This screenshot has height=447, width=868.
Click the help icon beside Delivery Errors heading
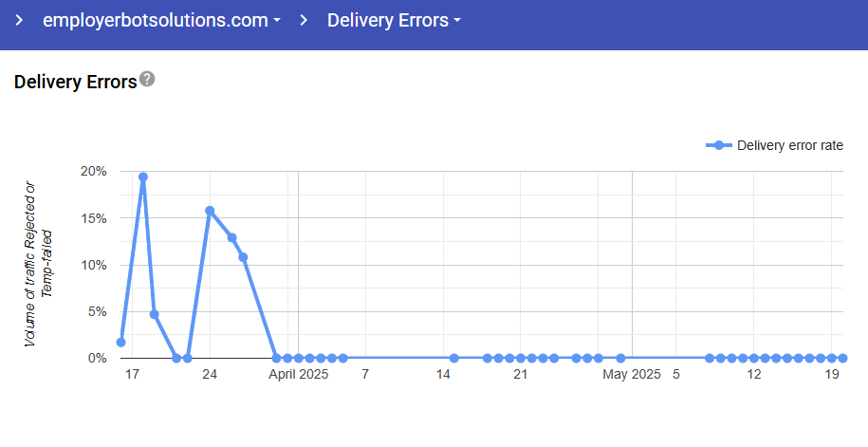[x=147, y=79]
